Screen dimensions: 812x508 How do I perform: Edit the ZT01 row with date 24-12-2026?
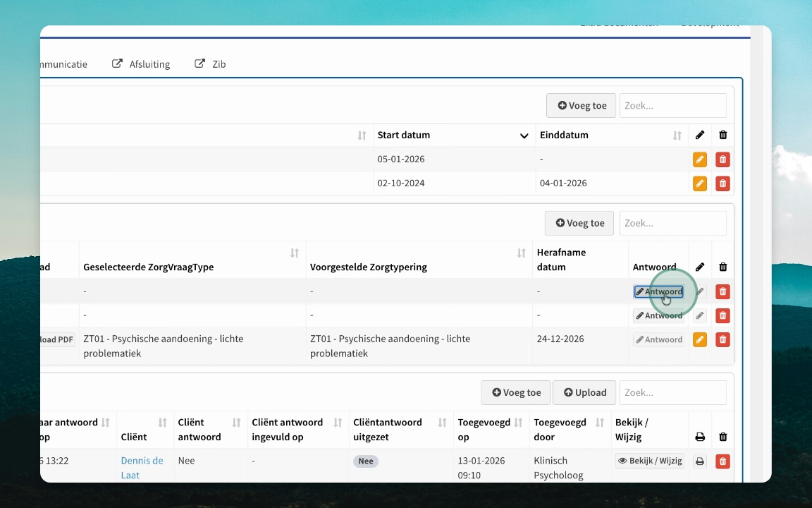[700, 339]
